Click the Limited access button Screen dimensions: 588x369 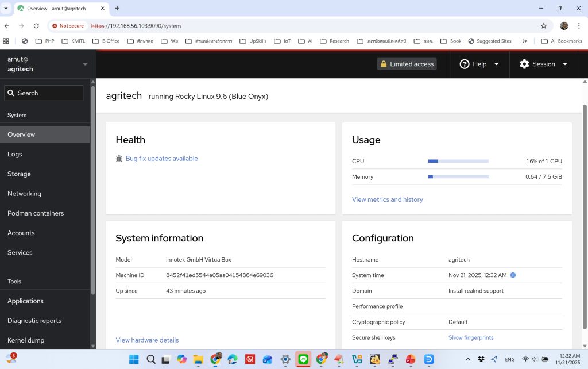coord(407,64)
